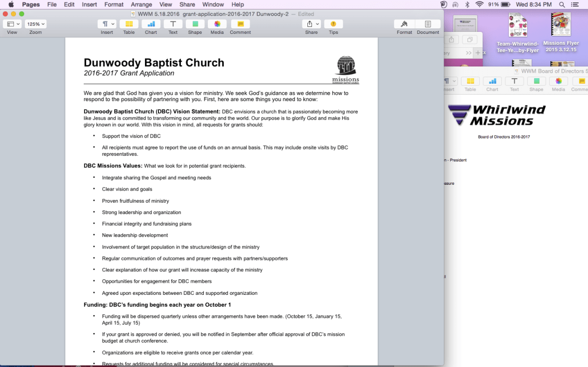The image size is (588, 367).
Task: Click the Dunwoody Baptist Church heading
Action: point(154,63)
